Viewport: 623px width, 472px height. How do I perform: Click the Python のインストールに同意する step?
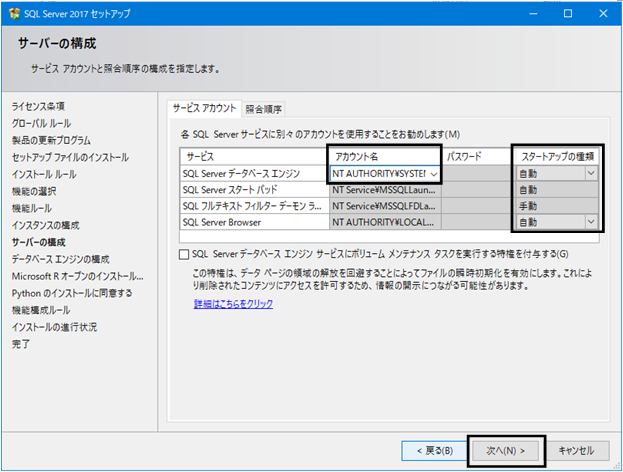click(72, 293)
